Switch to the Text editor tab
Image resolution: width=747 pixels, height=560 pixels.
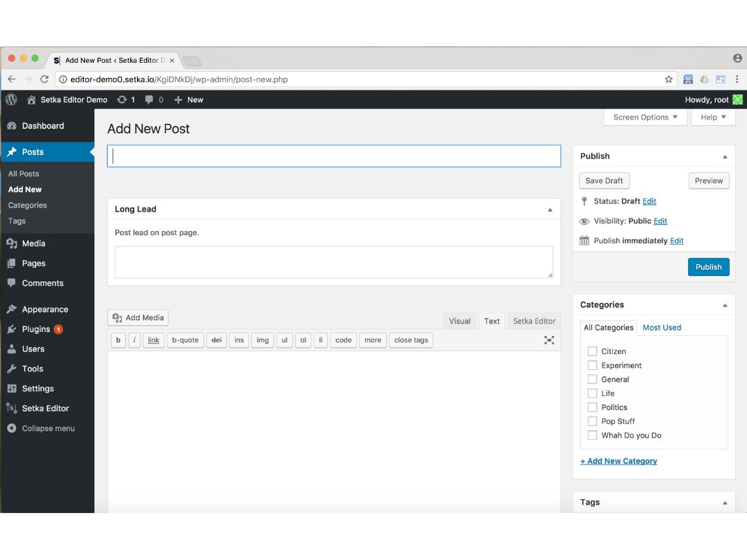point(492,321)
